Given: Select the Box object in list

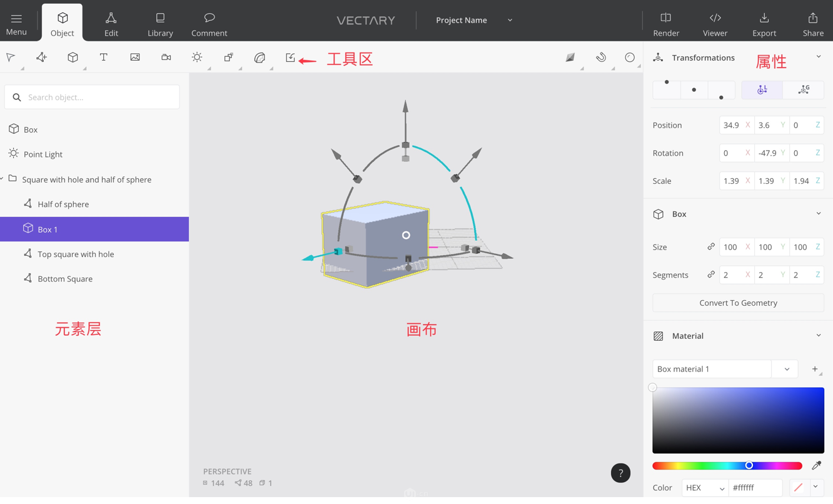Looking at the screenshot, I should pyautogui.click(x=94, y=129).
